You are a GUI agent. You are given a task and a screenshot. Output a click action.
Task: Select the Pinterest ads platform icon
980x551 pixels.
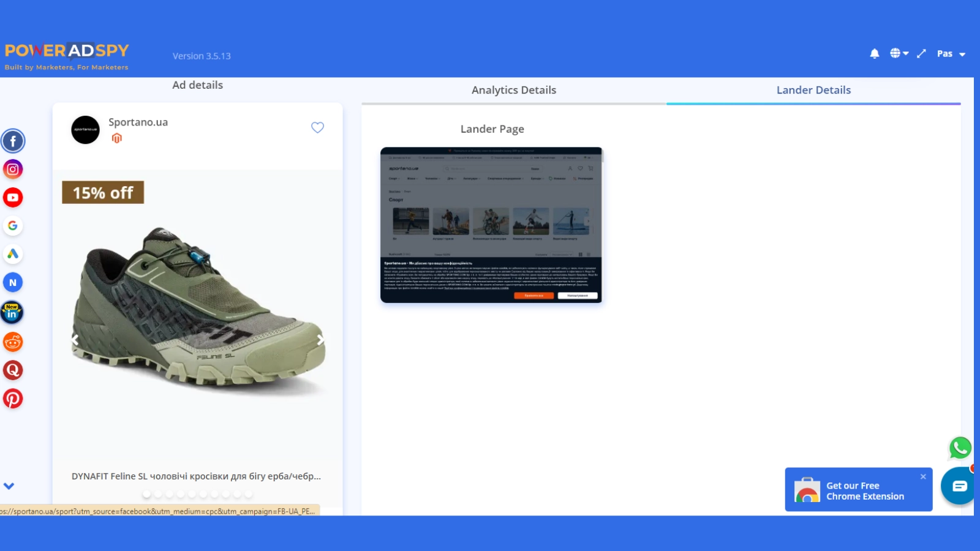click(13, 399)
